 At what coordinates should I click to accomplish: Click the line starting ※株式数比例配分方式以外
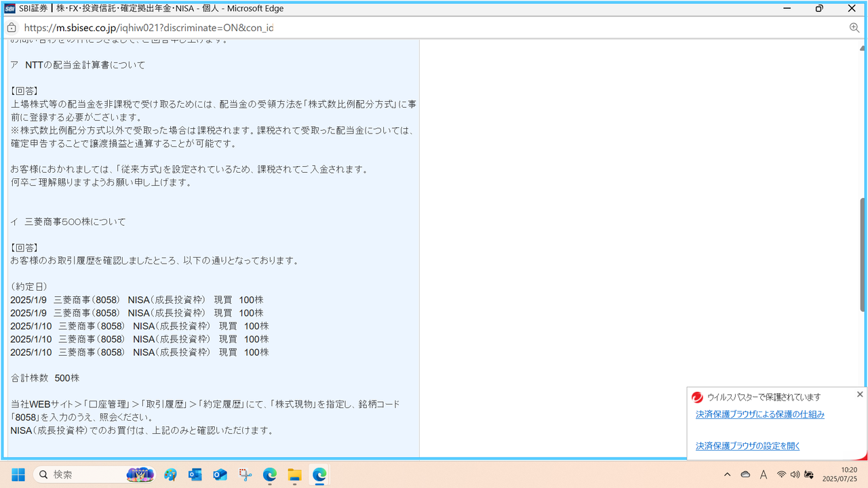pos(212,131)
